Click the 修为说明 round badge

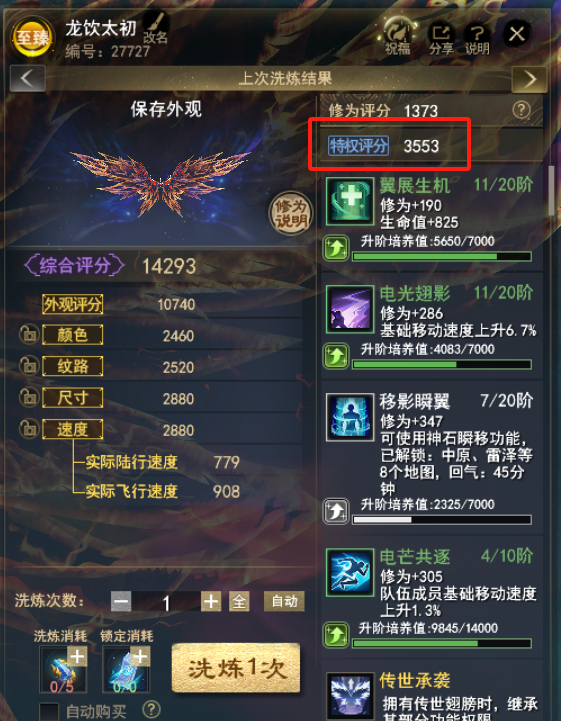tap(291, 213)
